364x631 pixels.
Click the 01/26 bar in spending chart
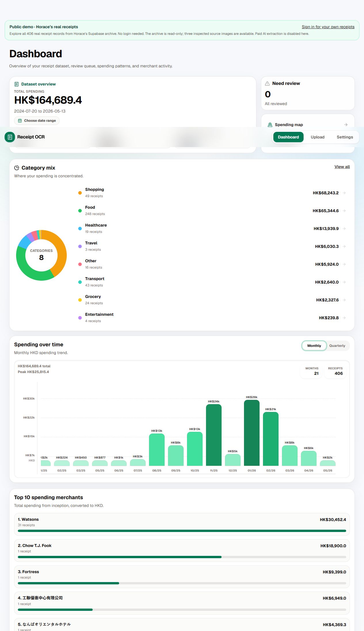tap(252, 433)
